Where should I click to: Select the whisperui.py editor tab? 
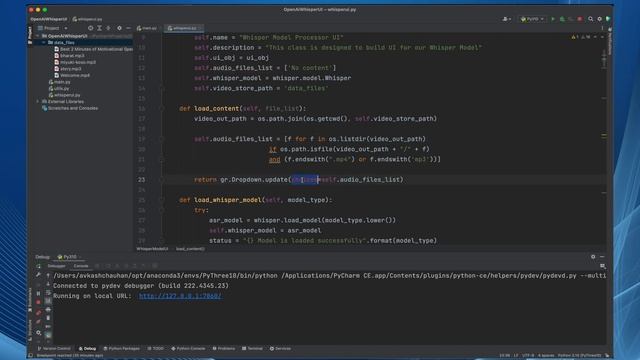[183, 28]
